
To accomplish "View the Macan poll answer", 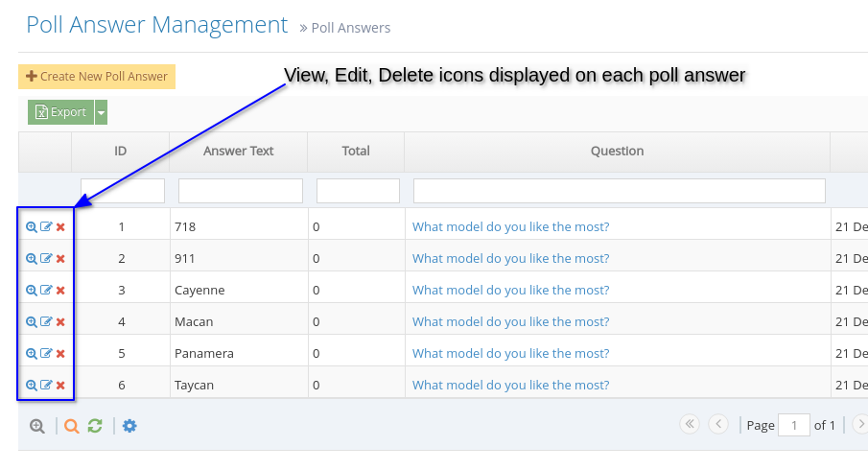I will point(32,321).
